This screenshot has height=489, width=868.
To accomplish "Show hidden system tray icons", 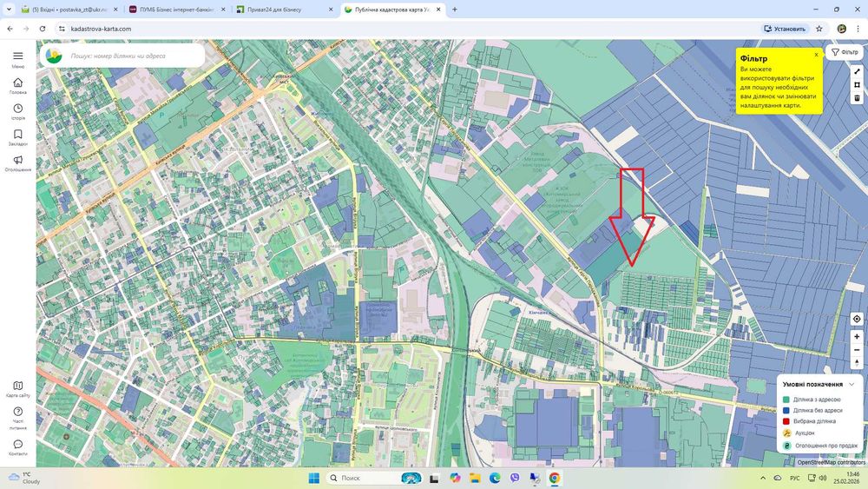I will 763,478.
